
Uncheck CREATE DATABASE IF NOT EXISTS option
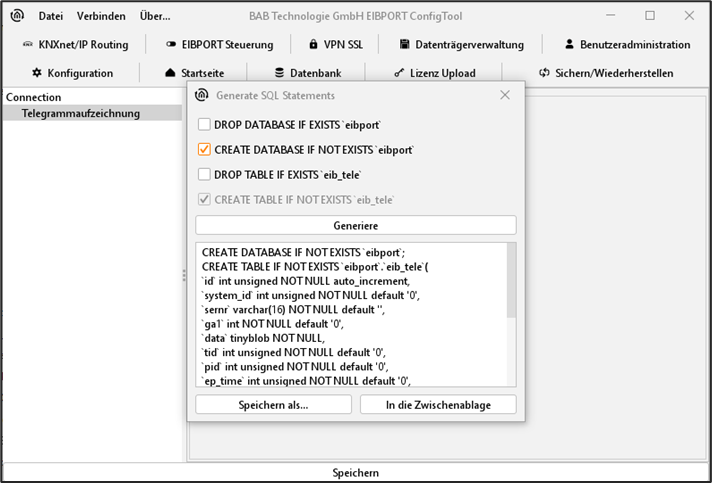click(204, 150)
